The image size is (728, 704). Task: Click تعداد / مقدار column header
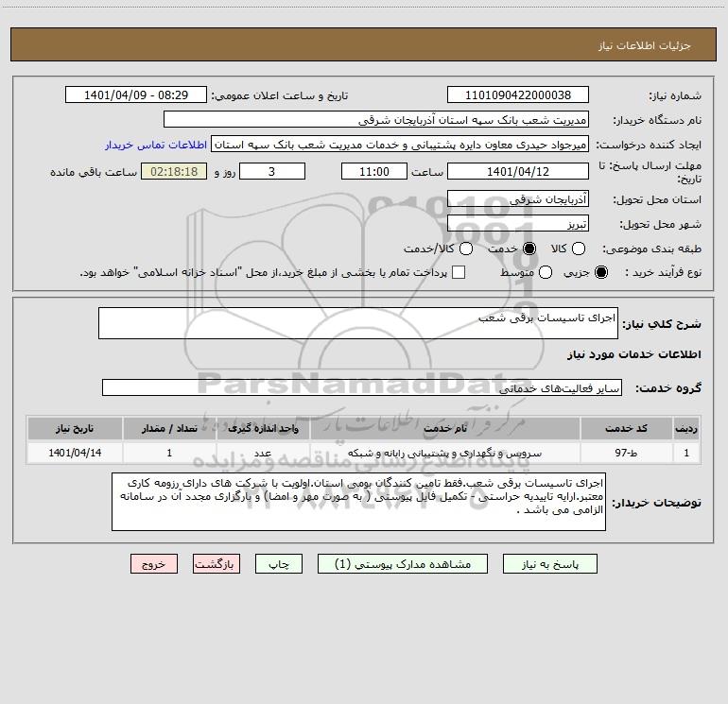[169, 428]
